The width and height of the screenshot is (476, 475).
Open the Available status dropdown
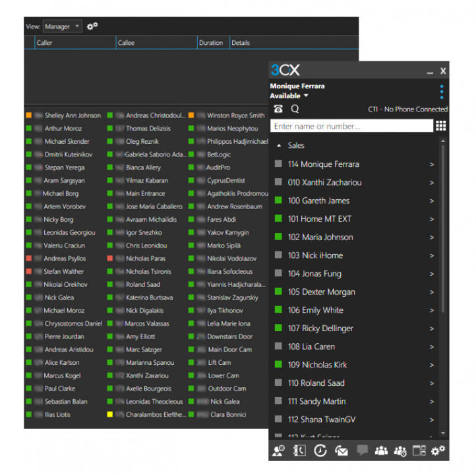click(289, 96)
